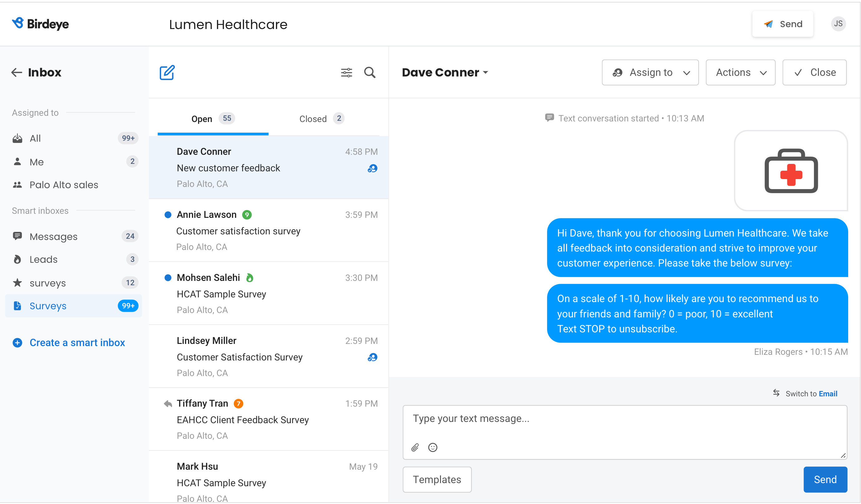Open the conversation filter settings icon
This screenshot has height=504, width=861.
click(x=346, y=72)
